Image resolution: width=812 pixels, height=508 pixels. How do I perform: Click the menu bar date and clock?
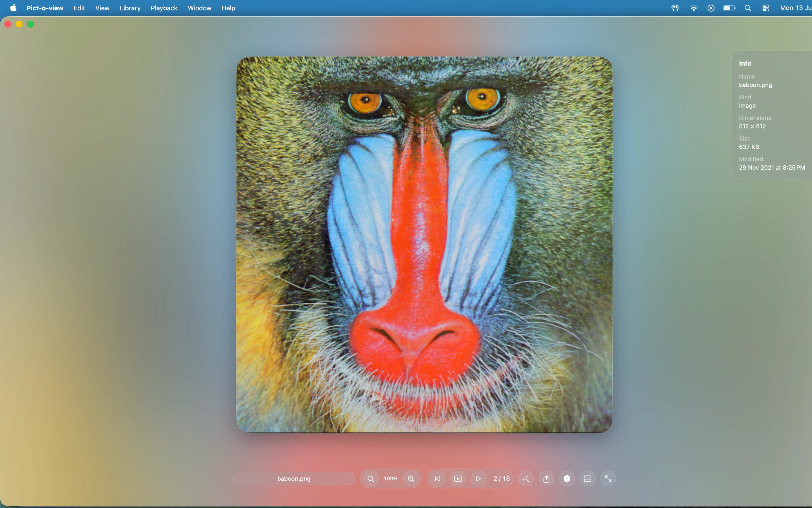796,8
